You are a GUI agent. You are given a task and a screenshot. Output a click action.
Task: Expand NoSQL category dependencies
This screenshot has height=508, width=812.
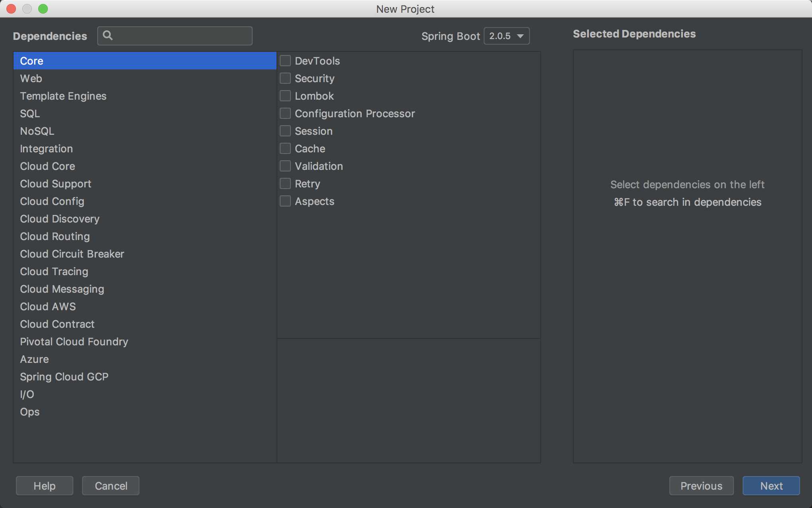click(36, 130)
